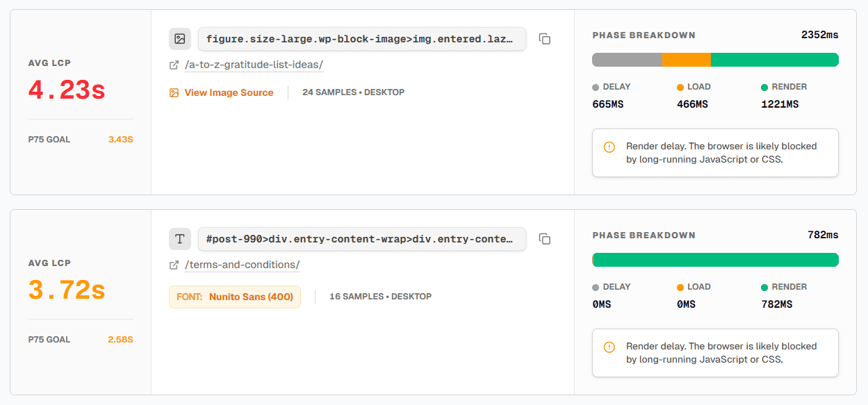Open the /terms-and-conditions/ page link
The image size is (868, 405).
(x=242, y=265)
